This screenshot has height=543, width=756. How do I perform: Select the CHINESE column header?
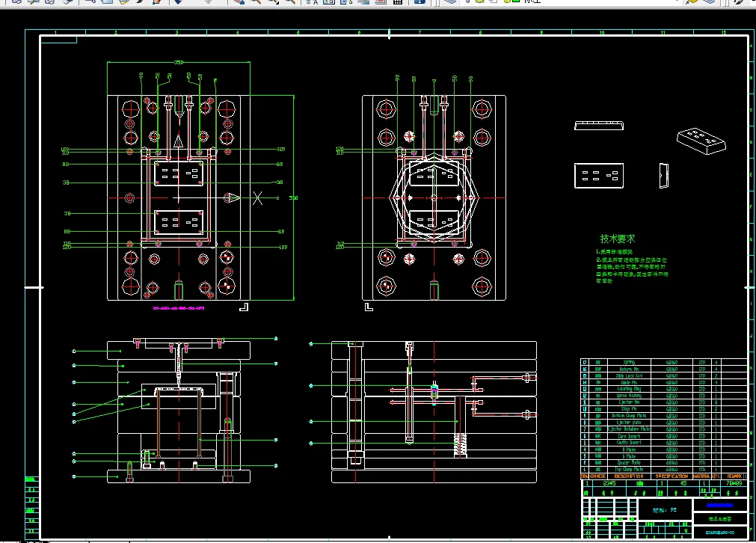pos(598,476)
